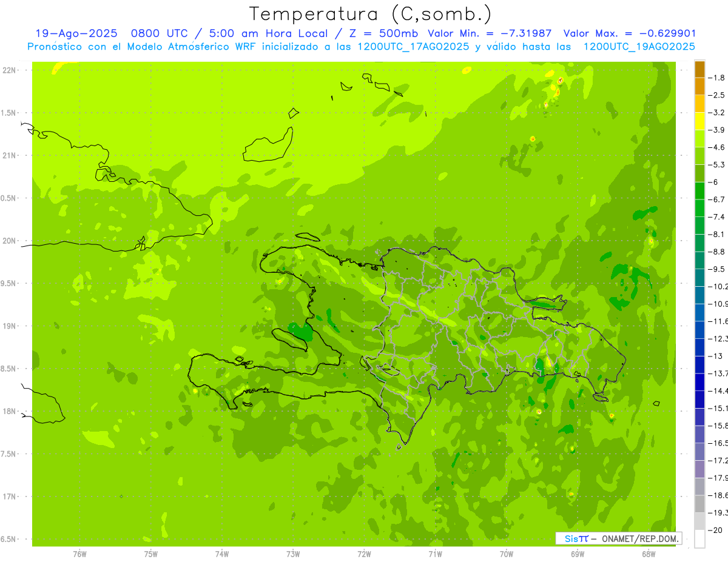
Task: Select the '19-Ago-2025' date in subtitle
Action: 76,33
